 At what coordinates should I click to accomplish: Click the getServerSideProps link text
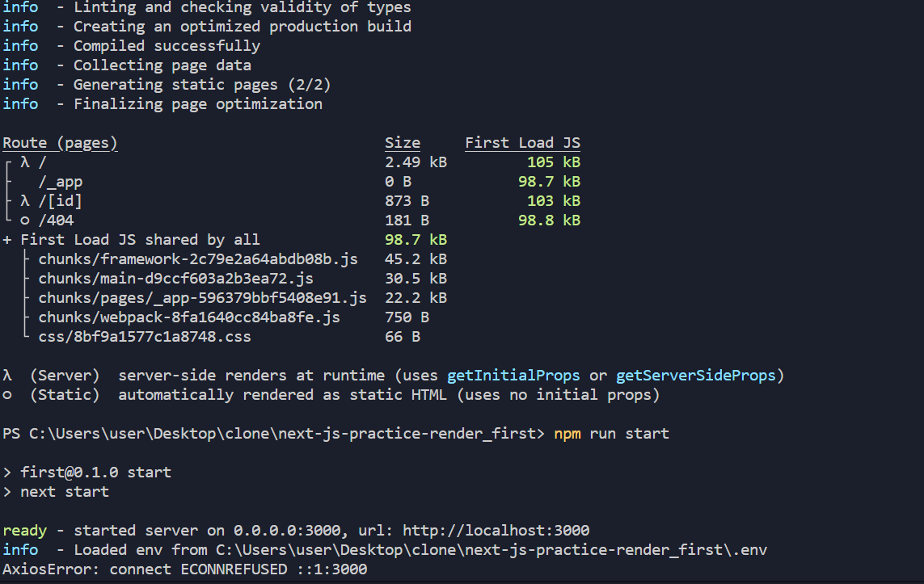[x=695, y=376]
